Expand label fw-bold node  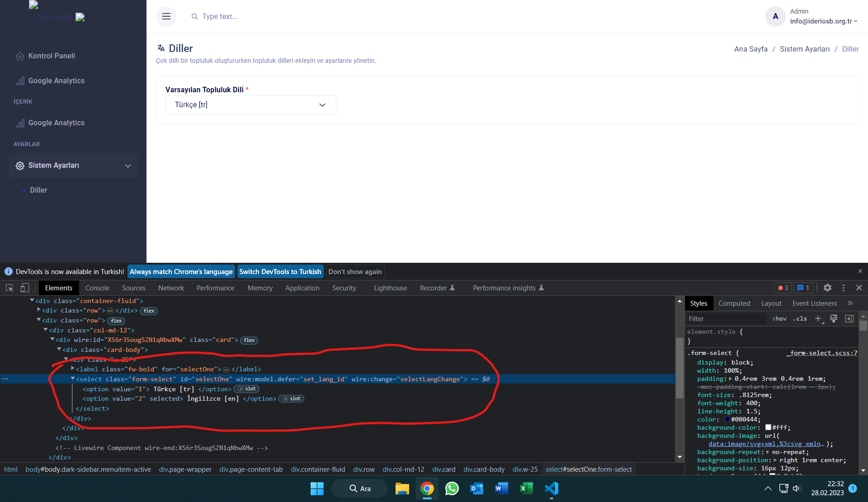point(73,369)
